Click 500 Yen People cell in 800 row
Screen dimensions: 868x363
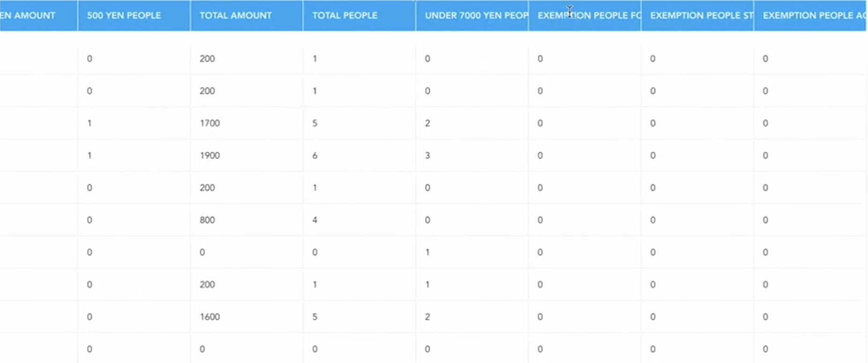coord(89,220)
